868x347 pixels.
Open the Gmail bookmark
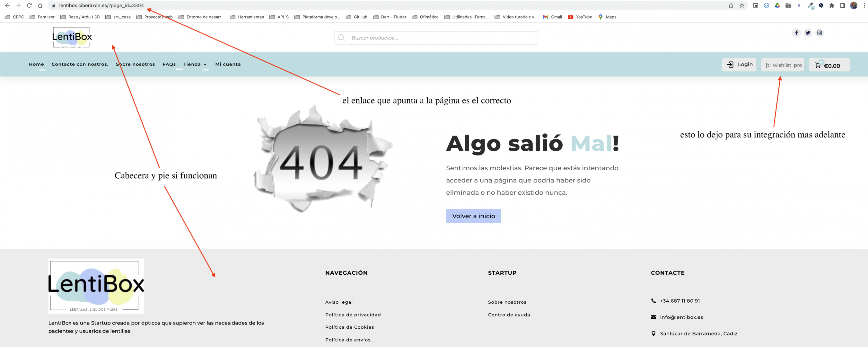553,17
